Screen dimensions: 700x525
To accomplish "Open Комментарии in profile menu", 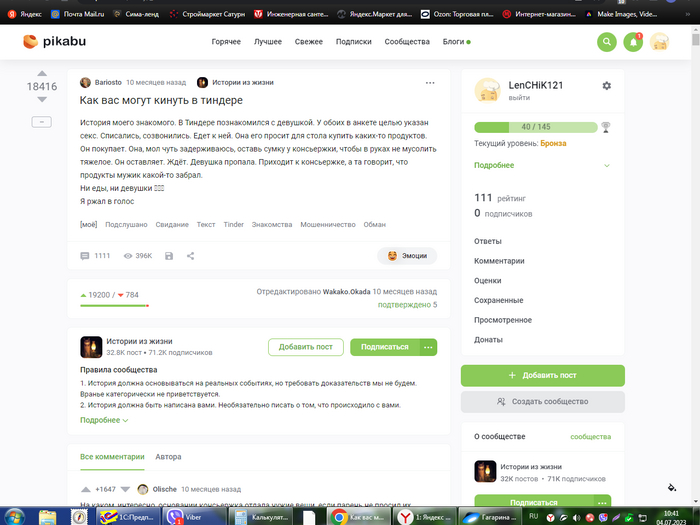I will click(499, 261).
